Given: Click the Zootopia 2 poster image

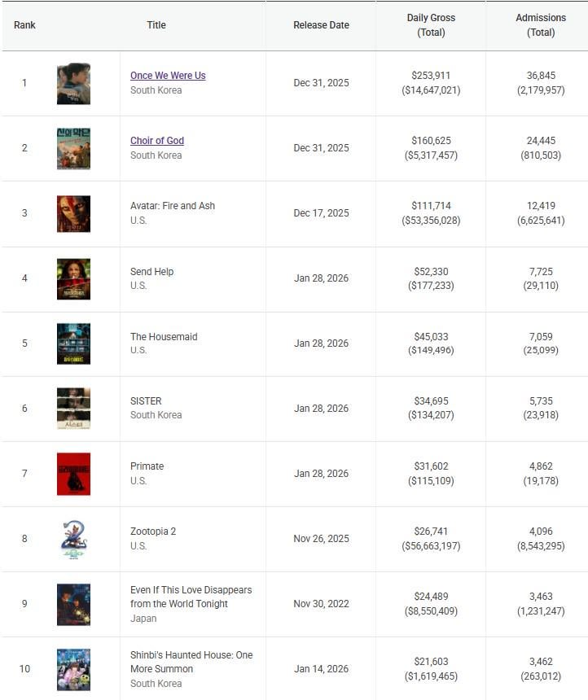Looking at the screenshot, I should click(73, 539).
